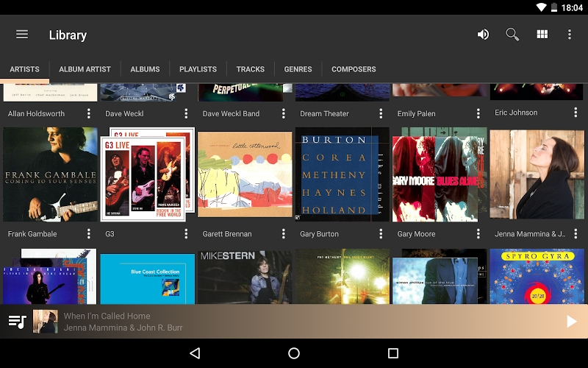Select the Dream Theater artist name
Screen dimensions: 588x368
click(x=324, y=114)
